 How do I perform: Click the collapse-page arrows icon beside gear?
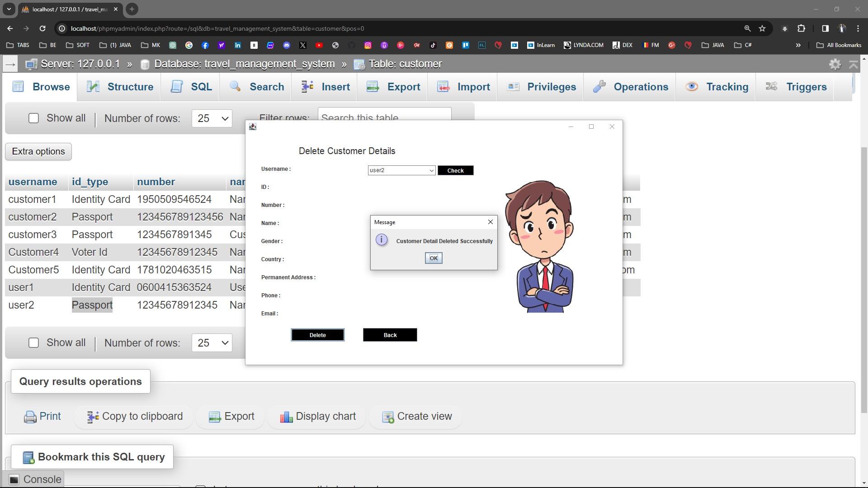pyautogui.click(x=854, y=64)
